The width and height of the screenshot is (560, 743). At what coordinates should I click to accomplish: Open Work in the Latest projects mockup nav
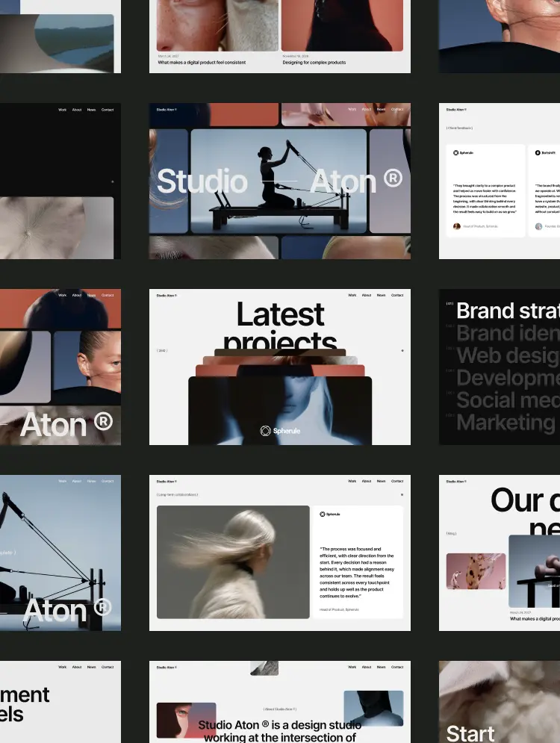click(x=352, y=295)
